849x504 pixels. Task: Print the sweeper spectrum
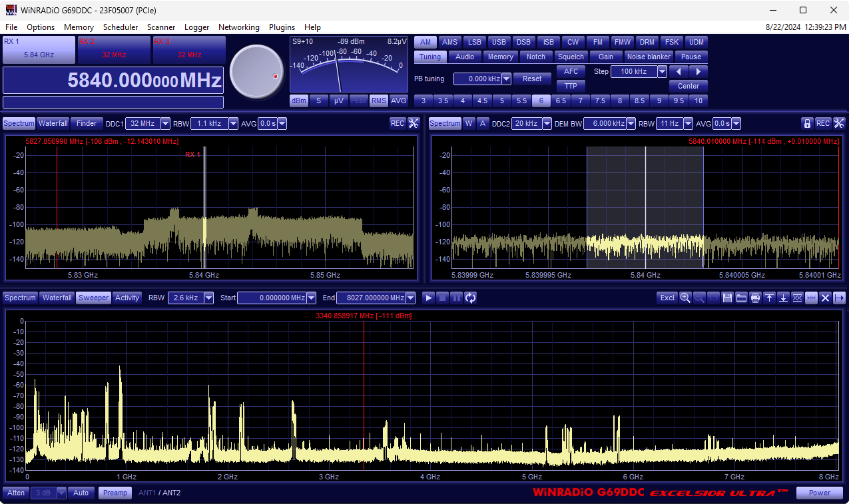pos(755,298)
